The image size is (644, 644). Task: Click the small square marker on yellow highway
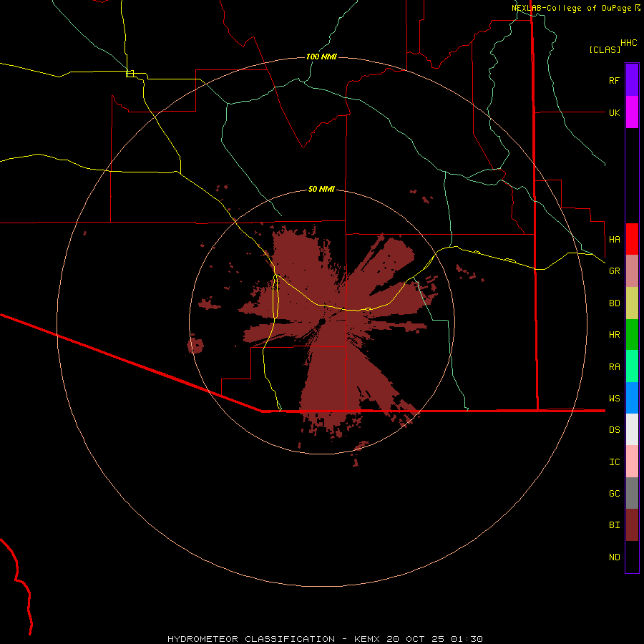(x=130, y=74)
